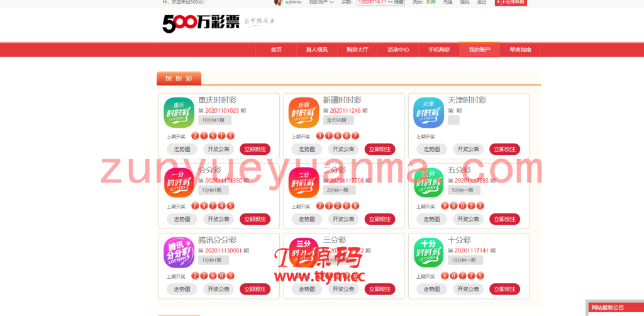The image size is (644, 316).
Task: Select the 时时彩 section tab
Action: (179, 79)
